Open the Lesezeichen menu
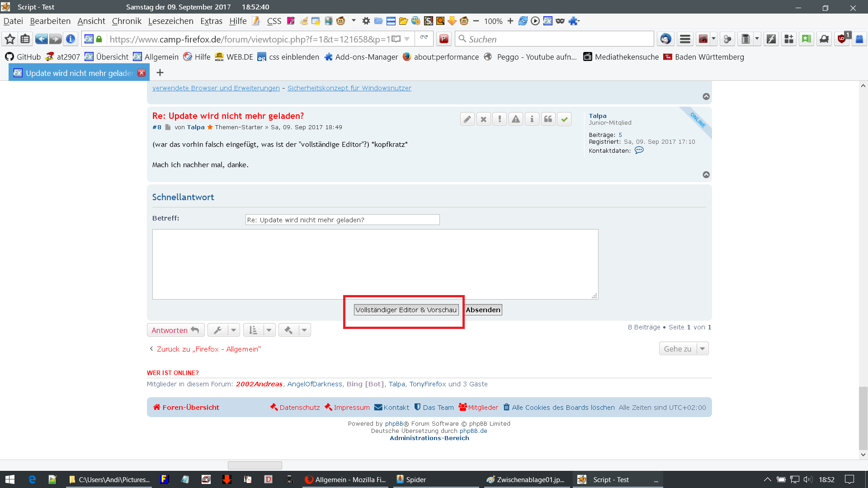The width and height of the screenshot is (868, 488). [x=170, y=21]
